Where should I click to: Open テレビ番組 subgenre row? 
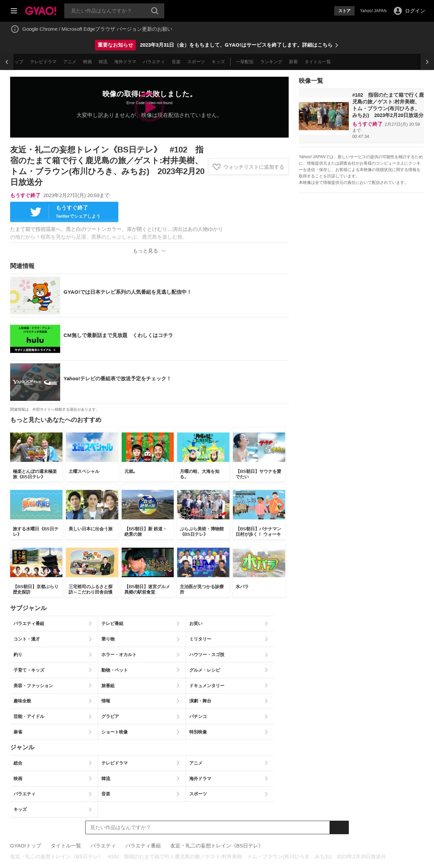[x=142, y=624]
